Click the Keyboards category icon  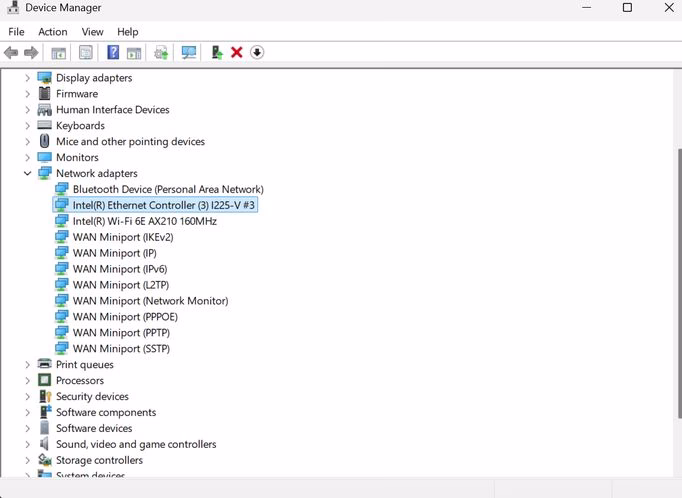pyautogui.click(x=44, y=125)
